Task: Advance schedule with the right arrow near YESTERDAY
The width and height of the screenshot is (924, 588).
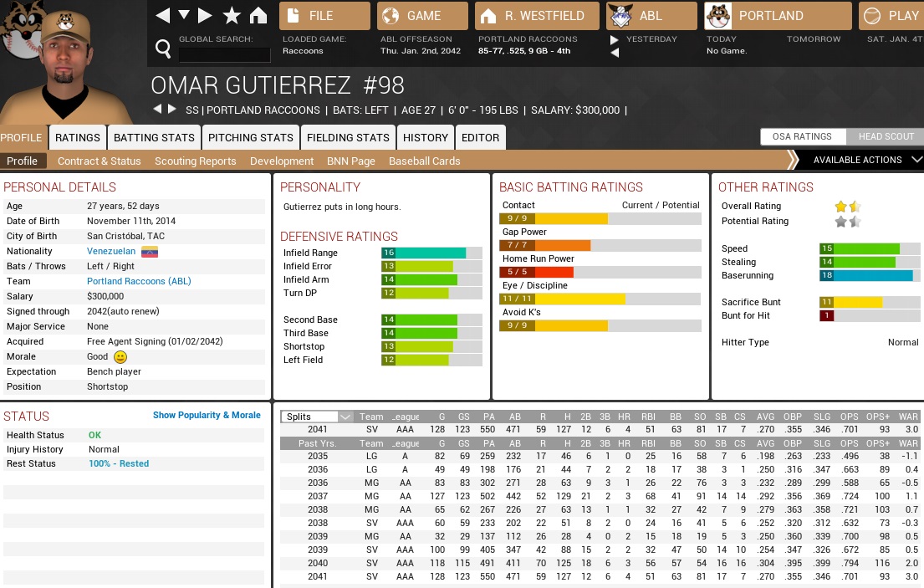Action: (x=614, y=40)
